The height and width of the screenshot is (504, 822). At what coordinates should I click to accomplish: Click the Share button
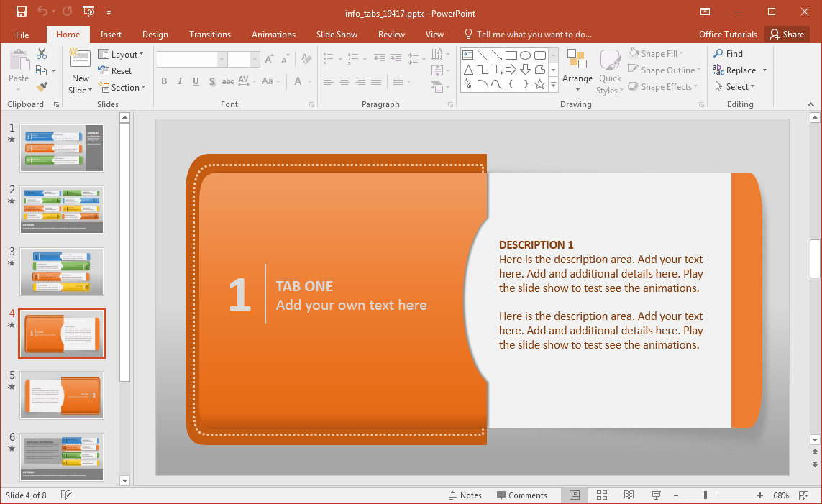pos(785,35)
